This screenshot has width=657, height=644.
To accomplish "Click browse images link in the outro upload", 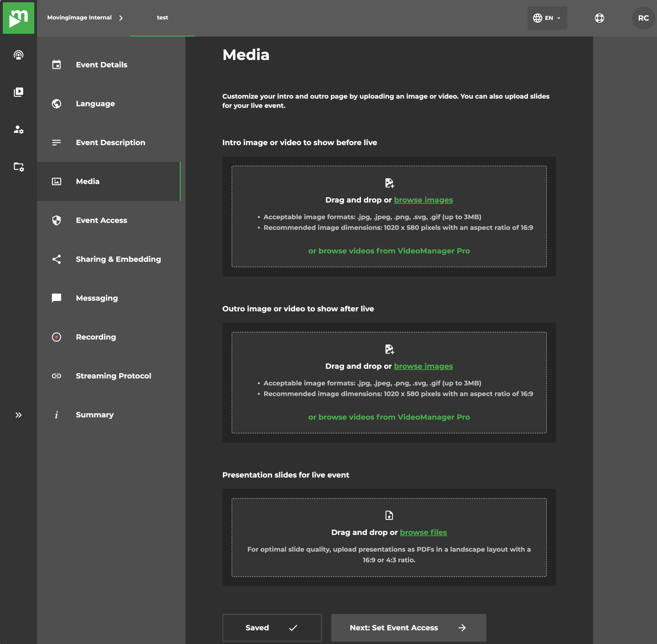I will pyautogui.click(x=423, y=366).
